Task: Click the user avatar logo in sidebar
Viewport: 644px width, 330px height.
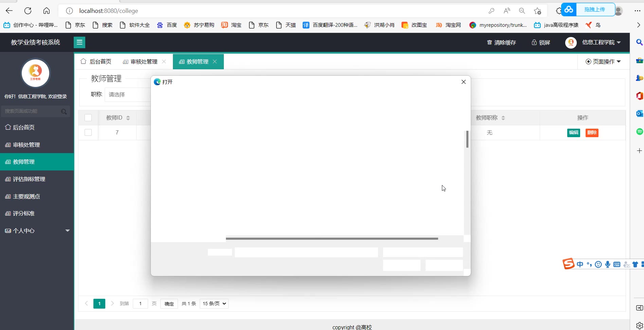Action: (36, 73)
